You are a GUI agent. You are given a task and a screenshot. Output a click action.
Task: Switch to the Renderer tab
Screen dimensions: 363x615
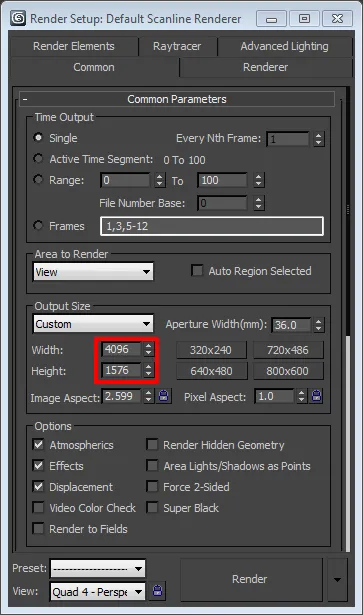coord(265,67)
